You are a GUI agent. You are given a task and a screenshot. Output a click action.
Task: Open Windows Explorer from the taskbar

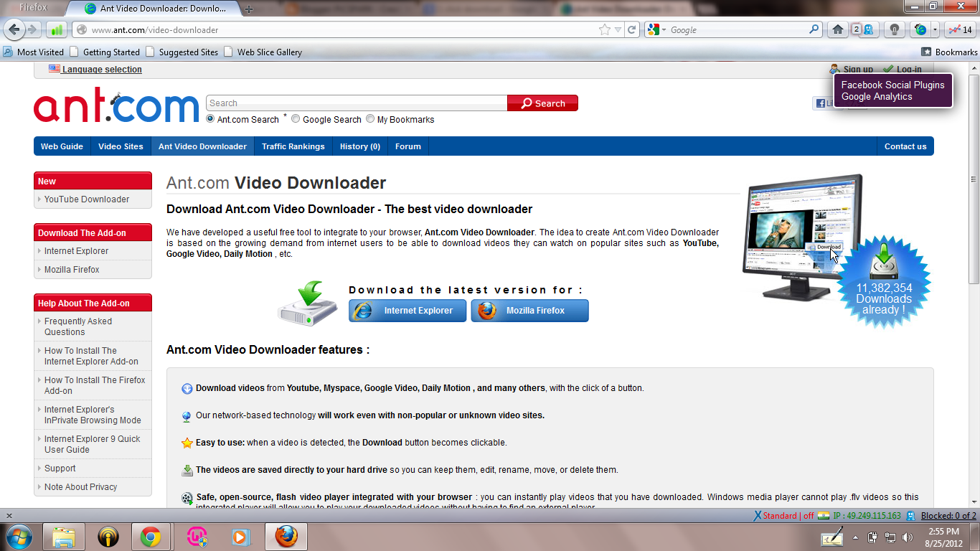(64, 537)
